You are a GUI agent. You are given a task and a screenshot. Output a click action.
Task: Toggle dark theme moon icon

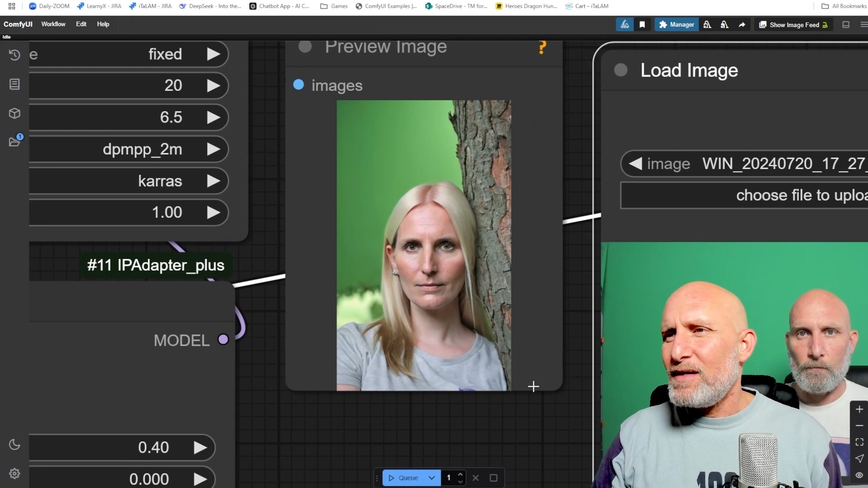click(x=14, y=445)
